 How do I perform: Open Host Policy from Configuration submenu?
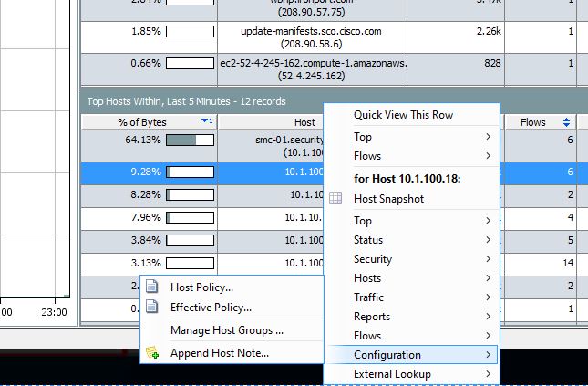pyautogui.click(x=201, y=287)
